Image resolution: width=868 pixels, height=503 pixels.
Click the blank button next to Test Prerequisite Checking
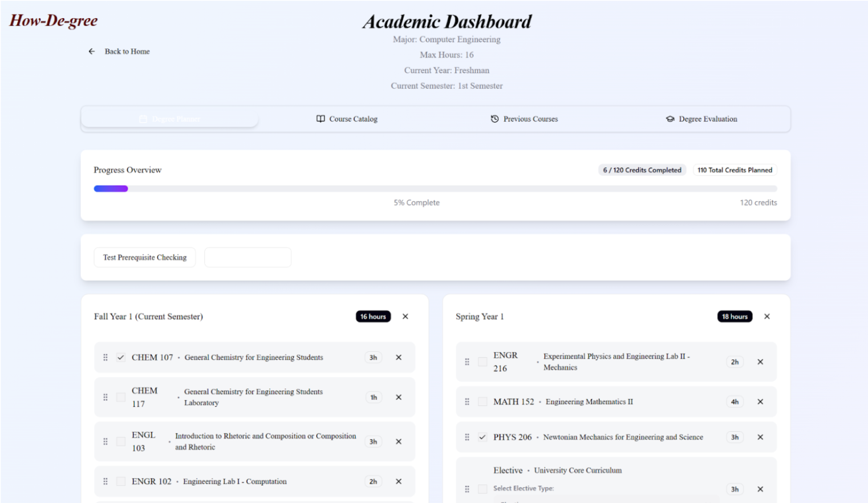(x=248, y=257)
